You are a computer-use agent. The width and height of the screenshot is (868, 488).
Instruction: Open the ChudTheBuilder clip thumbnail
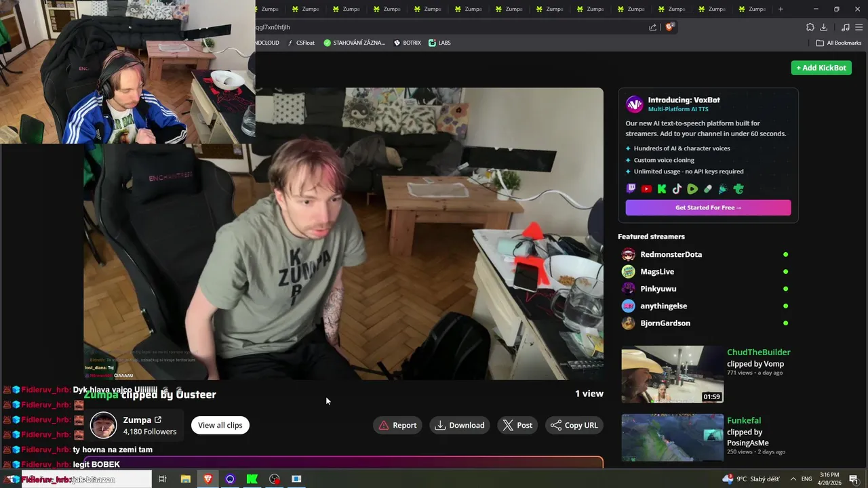point(672,375)
